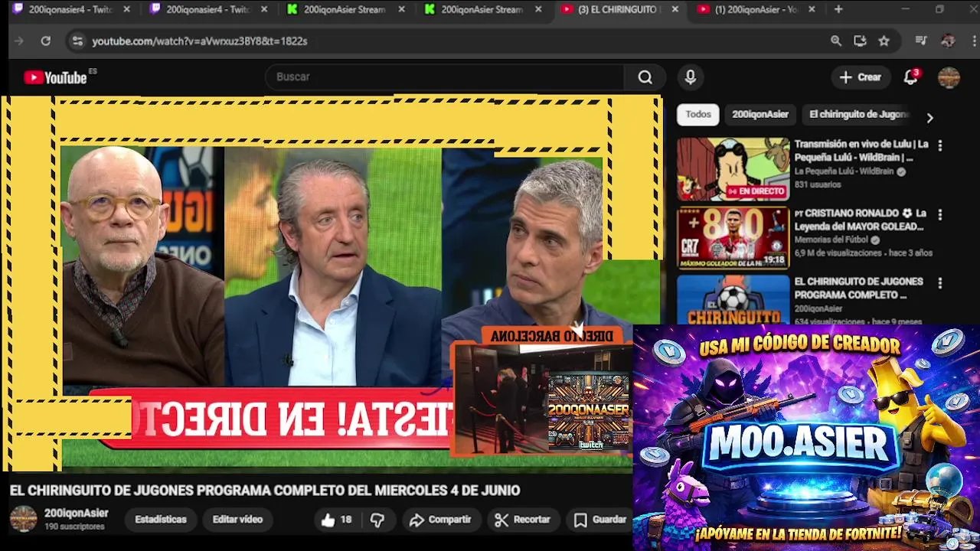This screenshot has height=551, width=980.
Task: Restore down the Chrome window
Action: click(x=939, y=9)
